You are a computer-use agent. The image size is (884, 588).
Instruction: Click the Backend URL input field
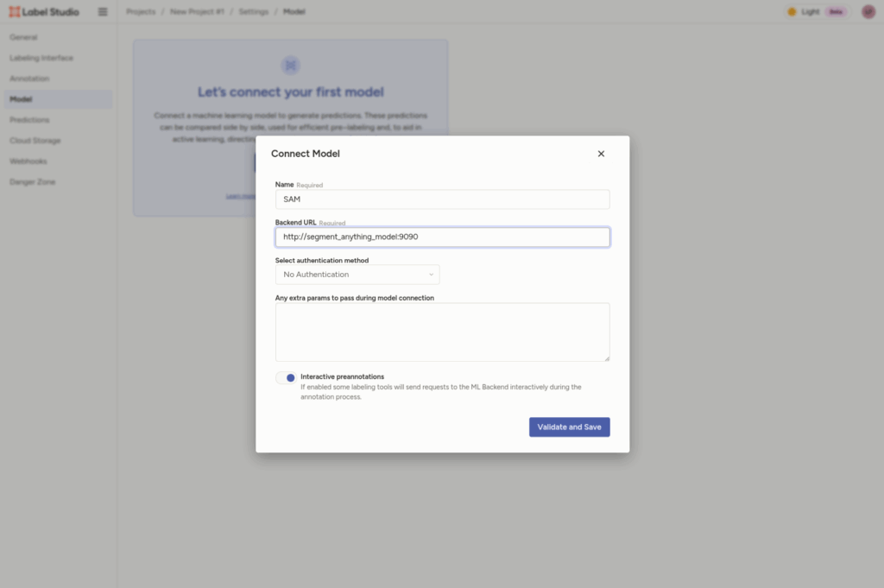coord(443,237)
